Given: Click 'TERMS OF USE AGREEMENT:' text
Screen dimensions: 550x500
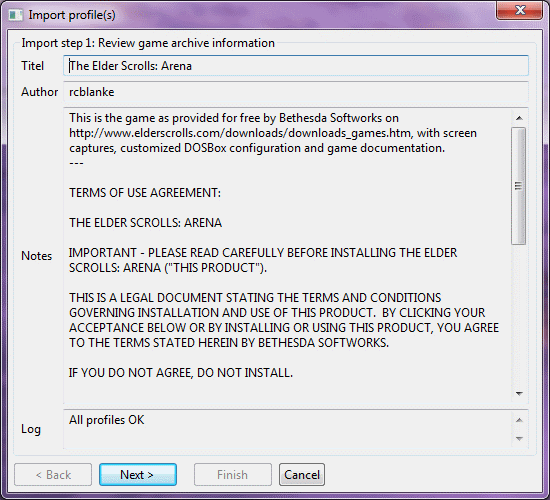Looking at the screenshot, I should 145,193.
